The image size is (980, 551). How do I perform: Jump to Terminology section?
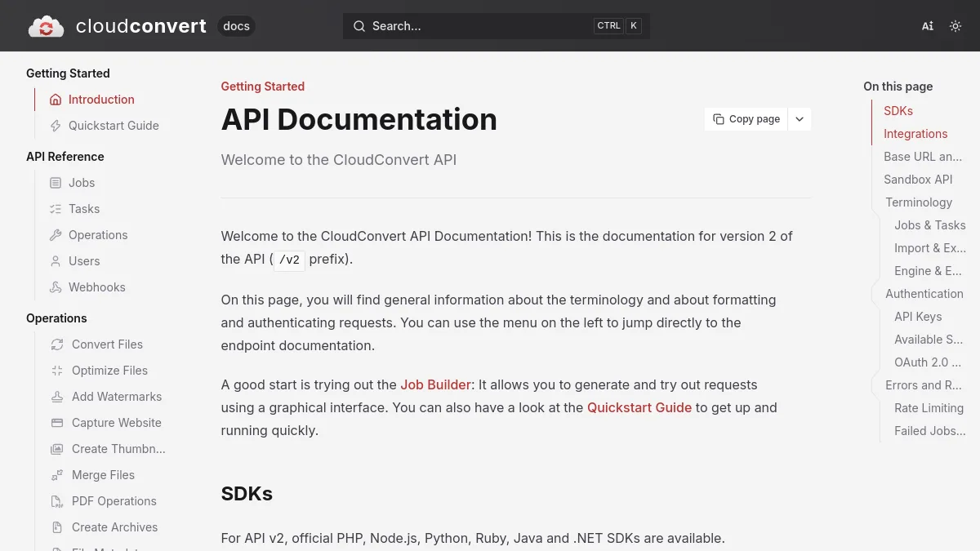[x=919, y=202]
